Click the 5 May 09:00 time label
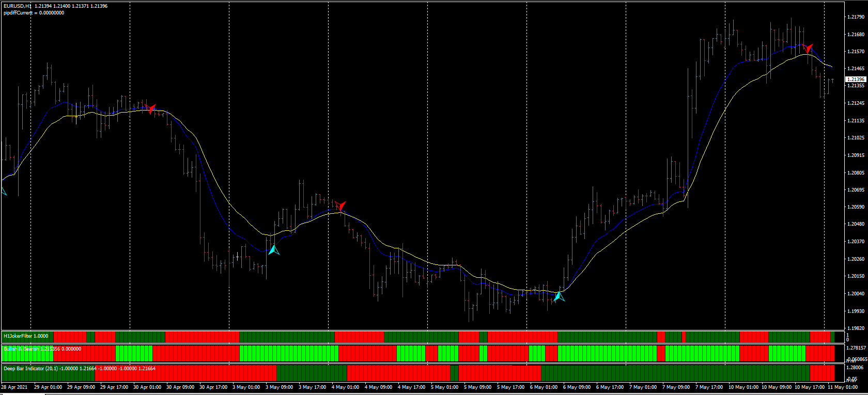Screen dimensions: 868x395 (478, 387)
